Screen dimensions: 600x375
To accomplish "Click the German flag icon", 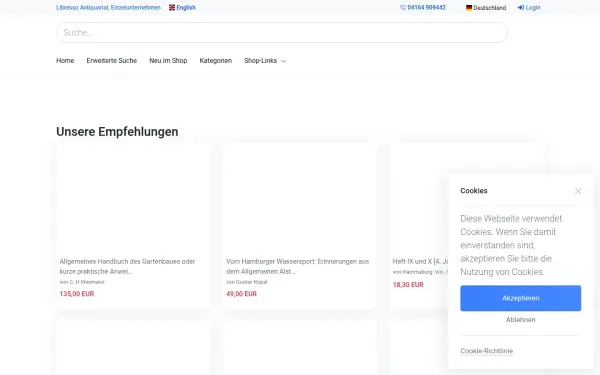I will 469,8.
